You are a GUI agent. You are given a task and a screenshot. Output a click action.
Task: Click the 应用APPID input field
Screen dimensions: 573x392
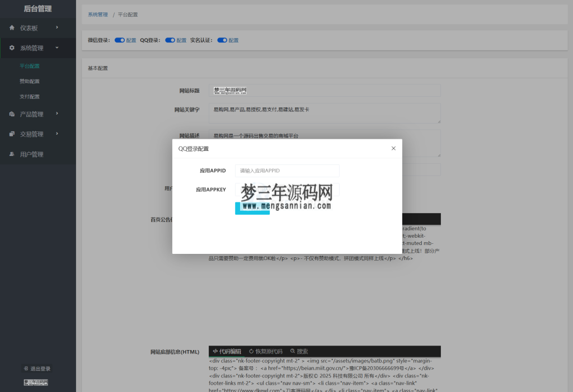pos(287,171)
